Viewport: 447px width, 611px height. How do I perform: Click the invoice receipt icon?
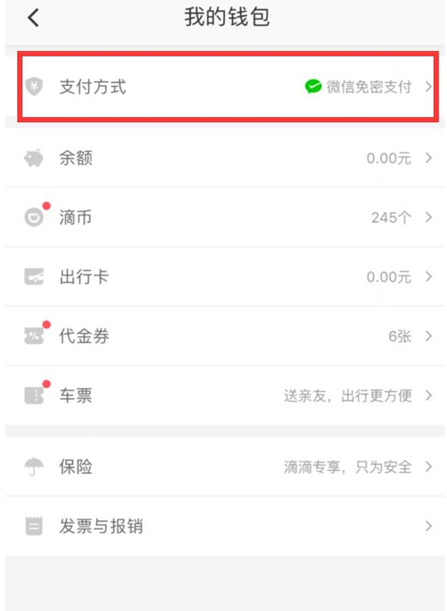tap(34, 526)
